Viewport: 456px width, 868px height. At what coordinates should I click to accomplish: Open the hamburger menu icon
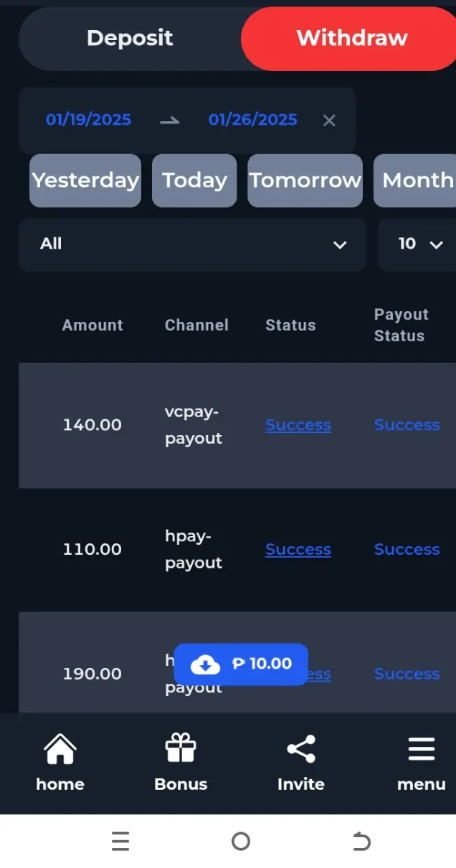point(422,749)
